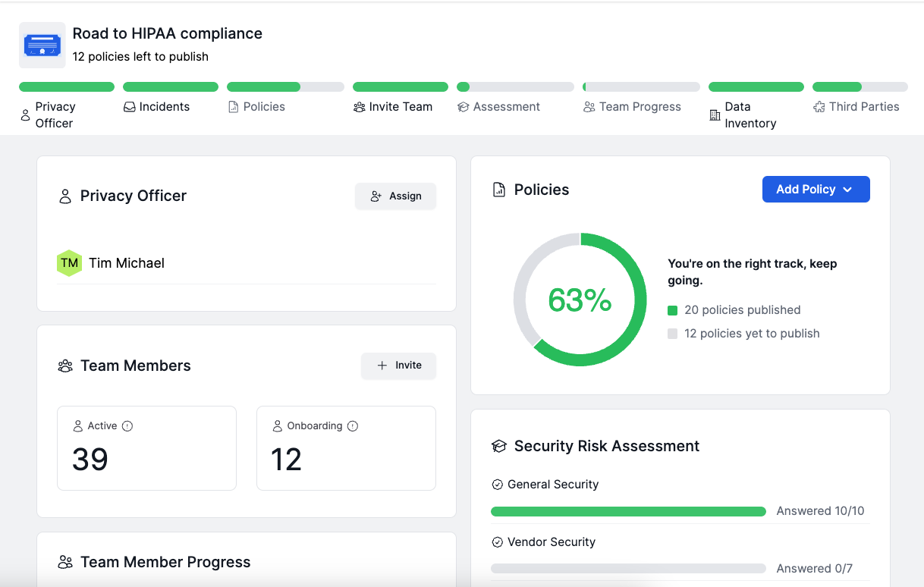Open the Add Policy dropdown
This screenshot has width=924, height=587.
point(816,190)
